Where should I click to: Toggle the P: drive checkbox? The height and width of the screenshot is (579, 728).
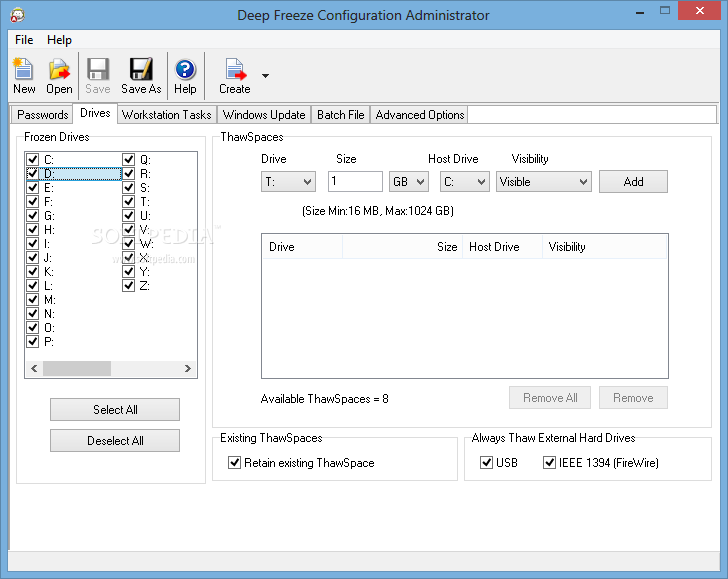(x=32, y=342)
